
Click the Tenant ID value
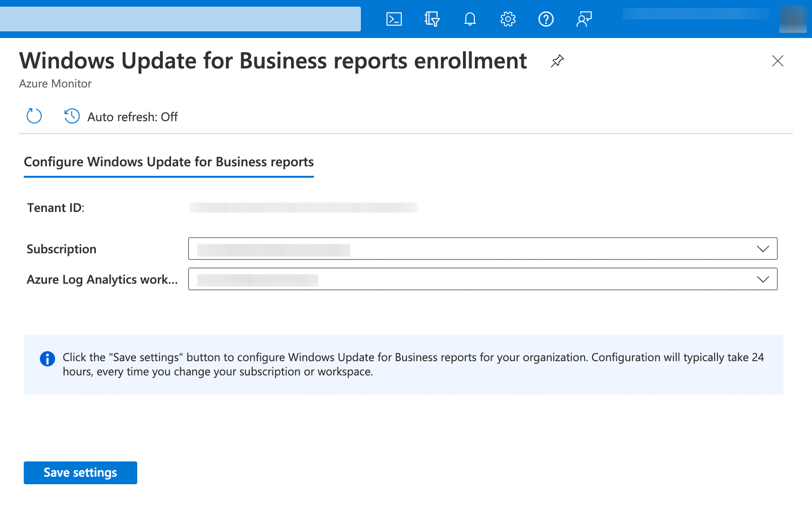pos(303,207)
